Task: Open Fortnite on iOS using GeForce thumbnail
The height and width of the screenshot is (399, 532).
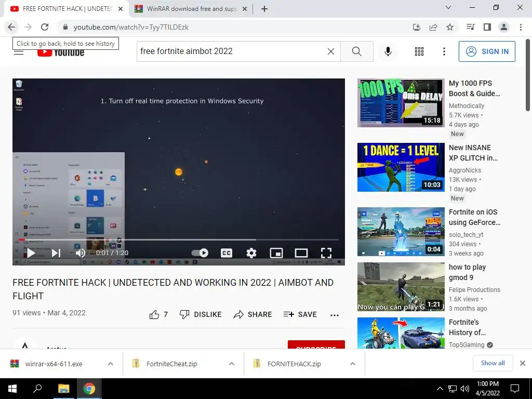Action: (x=401, y=232)
